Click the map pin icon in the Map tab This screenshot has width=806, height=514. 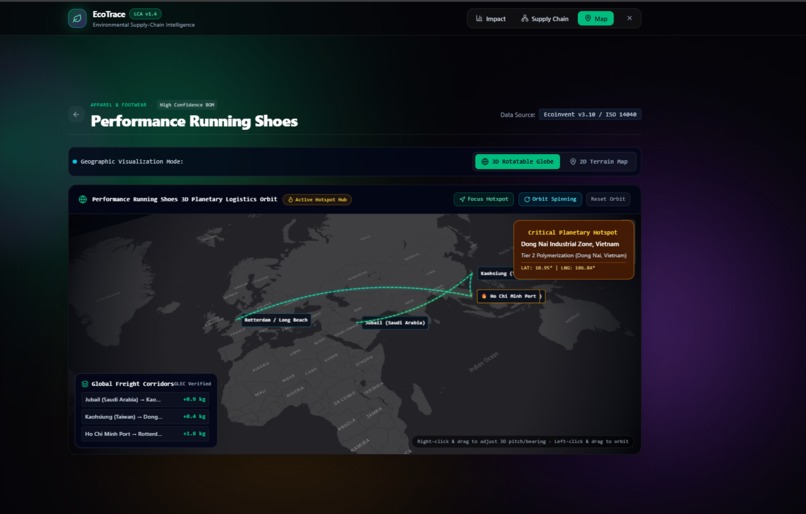(588, 19)
